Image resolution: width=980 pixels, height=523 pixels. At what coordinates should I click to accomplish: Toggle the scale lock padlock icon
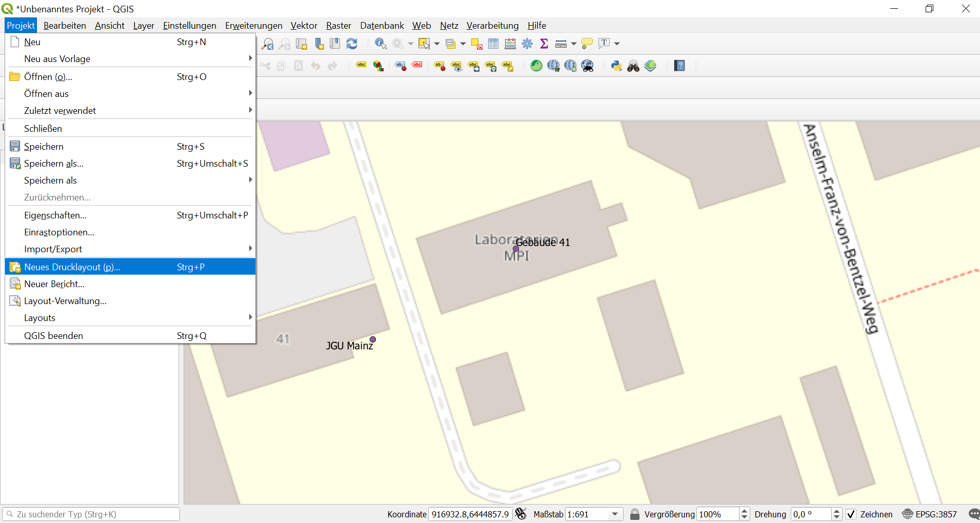click(635, 514)
